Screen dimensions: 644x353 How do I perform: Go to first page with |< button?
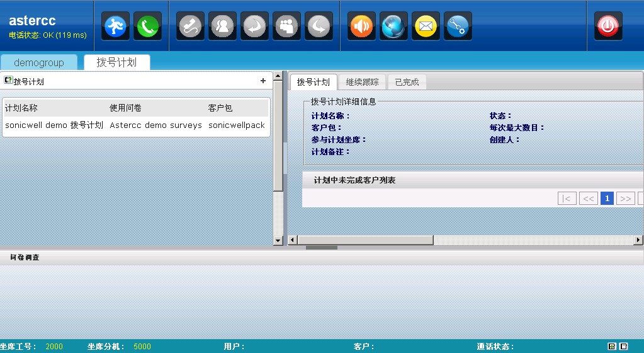coord(567,199)
